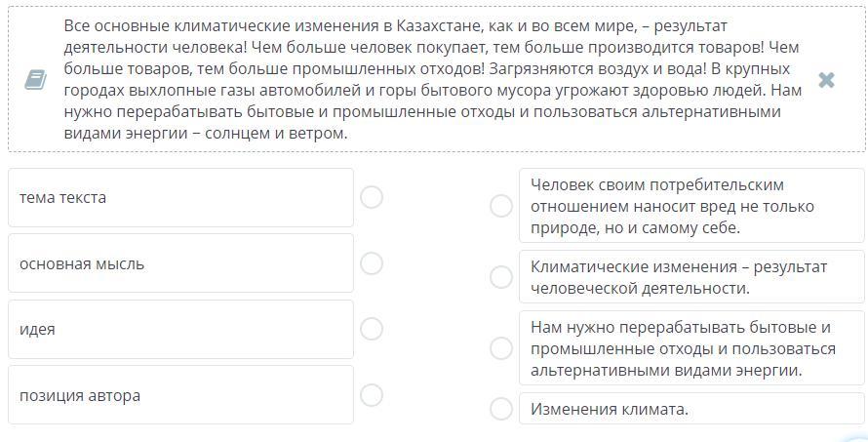Click the "основная мысль" box

tap(180, 263)
